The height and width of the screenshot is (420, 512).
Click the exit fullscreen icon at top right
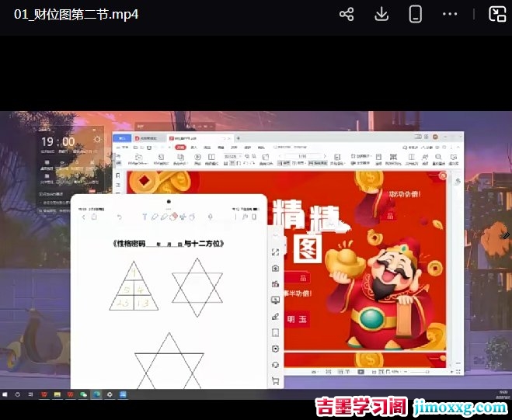496,14
